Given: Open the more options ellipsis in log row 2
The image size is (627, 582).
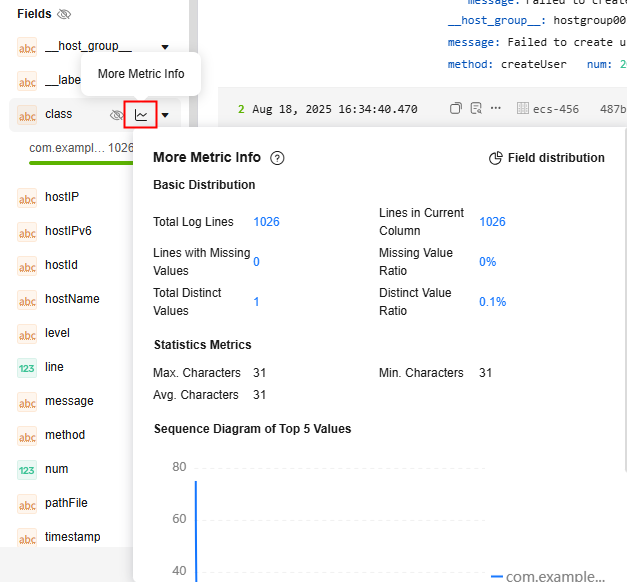Looking at the screenshot, I should pyautogui.click(x=495, y=108).
